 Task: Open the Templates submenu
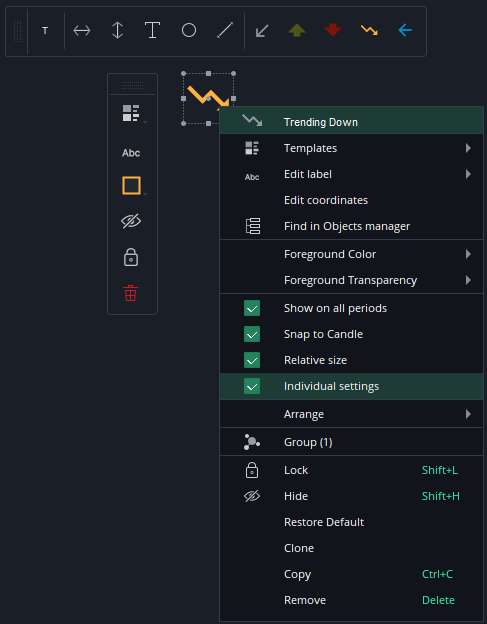pos(351,148)
